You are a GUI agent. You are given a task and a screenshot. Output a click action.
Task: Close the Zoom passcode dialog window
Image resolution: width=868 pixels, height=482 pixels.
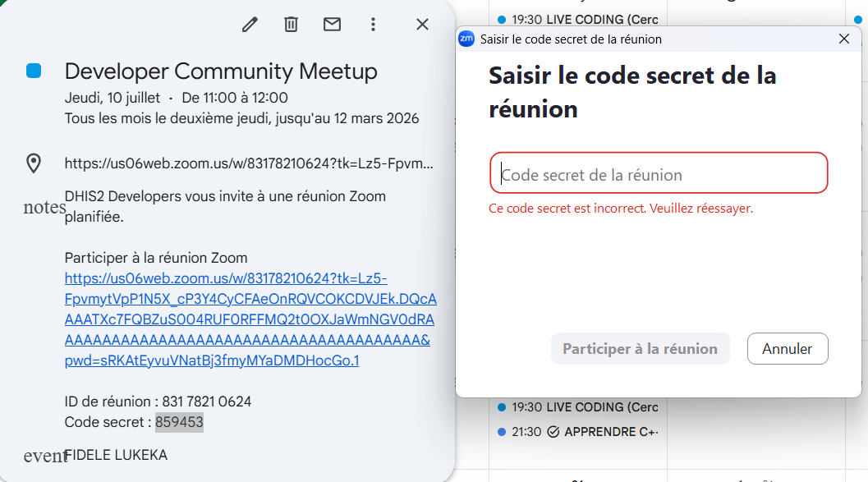tap(843, 39)
